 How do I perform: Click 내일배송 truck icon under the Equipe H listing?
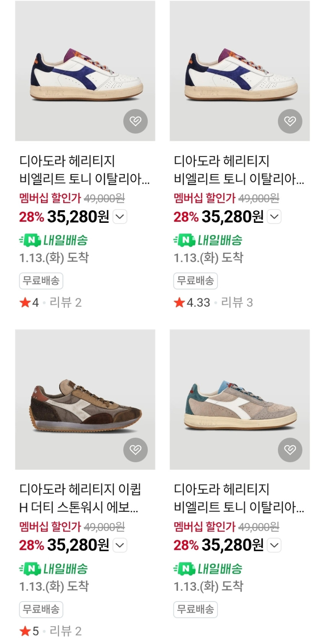tap(31, 569)
